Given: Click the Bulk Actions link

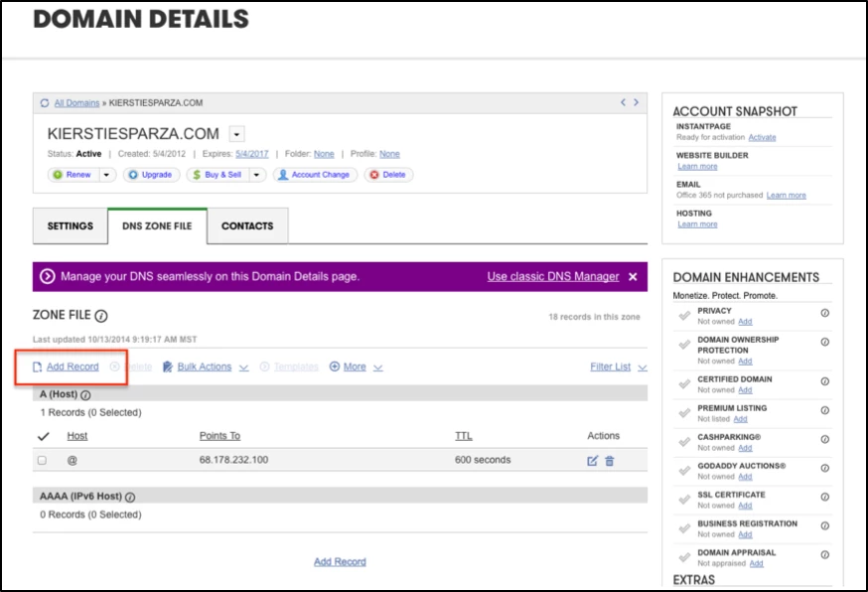Looking at the screenshot, I should click(x=205, y=367).
